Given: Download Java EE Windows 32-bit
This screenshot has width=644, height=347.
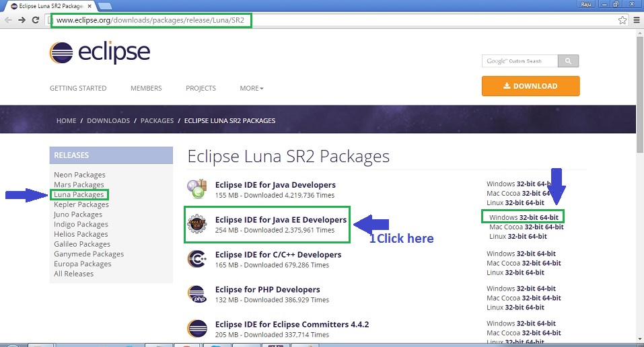Looking at the screenshot, I should (528, 217).
